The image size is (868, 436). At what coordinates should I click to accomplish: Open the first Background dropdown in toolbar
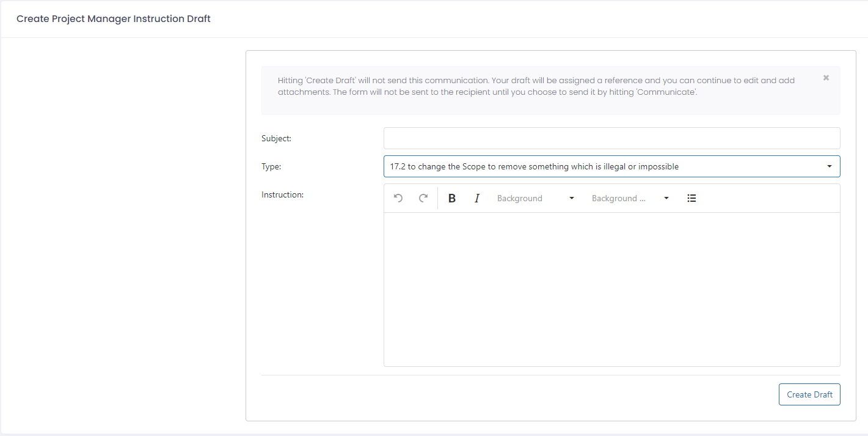[x=536, y=198]
